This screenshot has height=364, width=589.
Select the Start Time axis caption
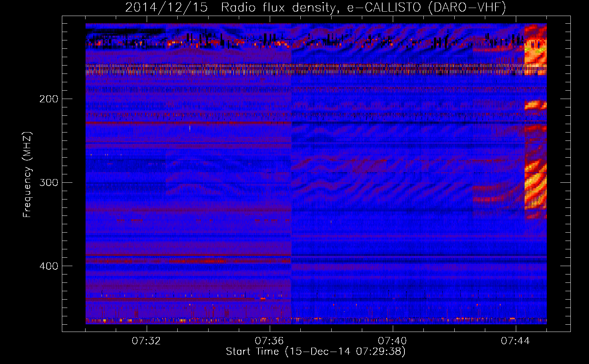(316, 352)
